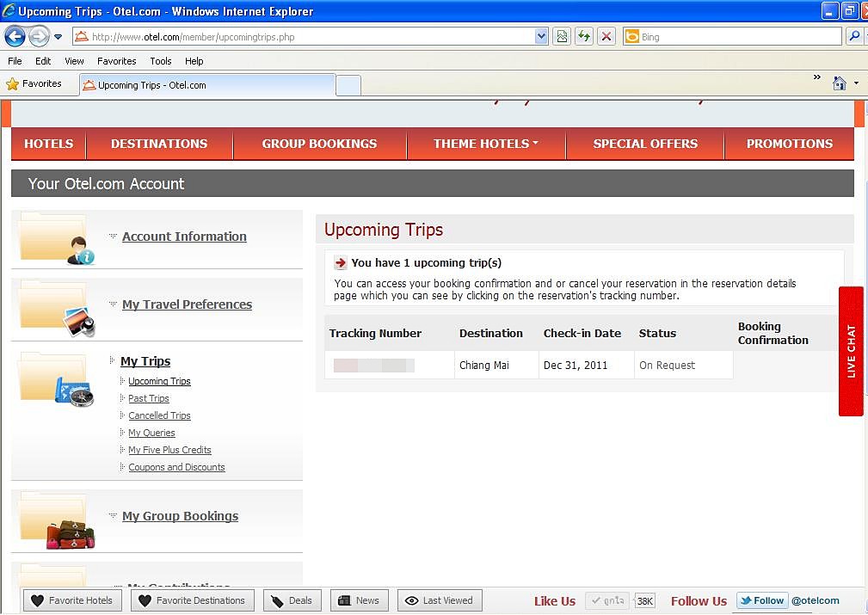
Task: Open the My Group Bookings link
Action: [181, 516]
